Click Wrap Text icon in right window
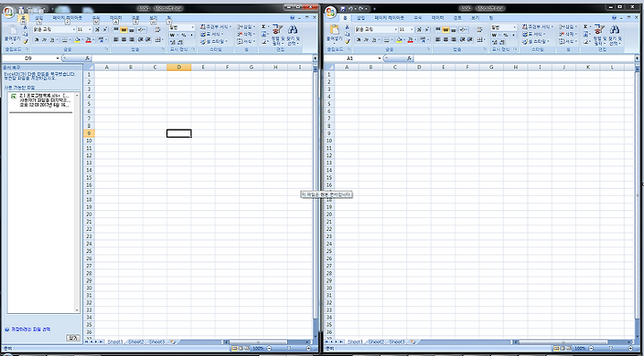 coord(480,30)
